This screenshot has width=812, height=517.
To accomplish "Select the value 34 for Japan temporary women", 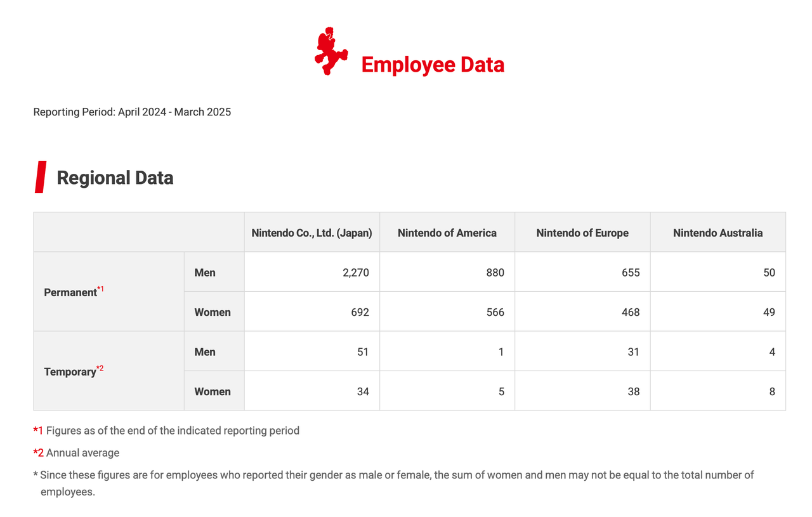I will coord(363,391).
